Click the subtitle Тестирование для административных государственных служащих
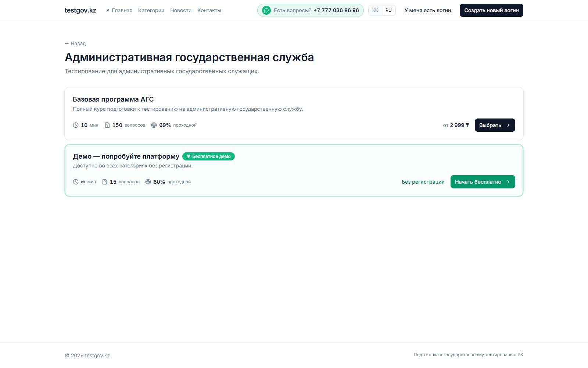588x368 pixels. point(162,71)
